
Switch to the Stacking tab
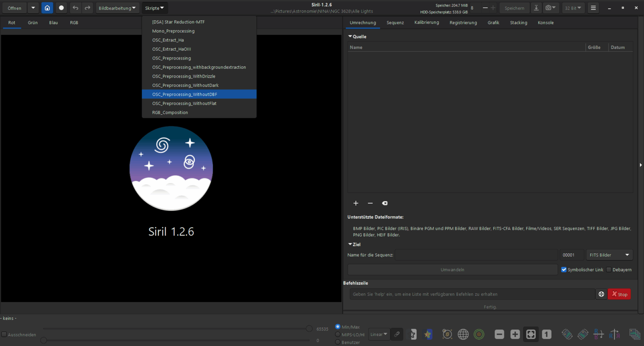(518, 23)
